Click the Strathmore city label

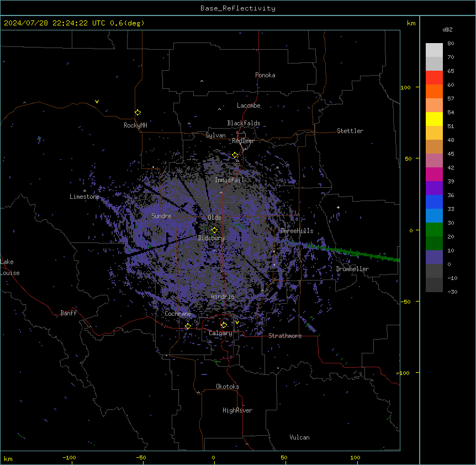coord(285,336)
